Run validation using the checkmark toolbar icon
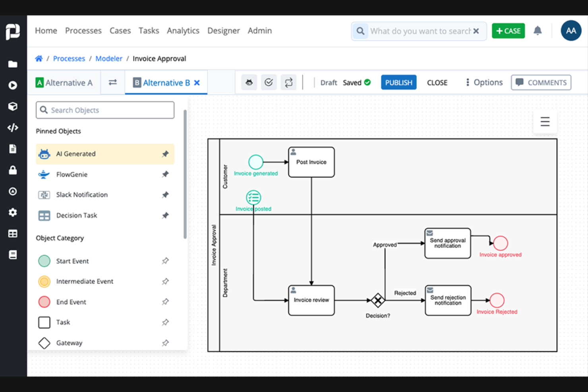Screen dimensions: 588x392 269,82
